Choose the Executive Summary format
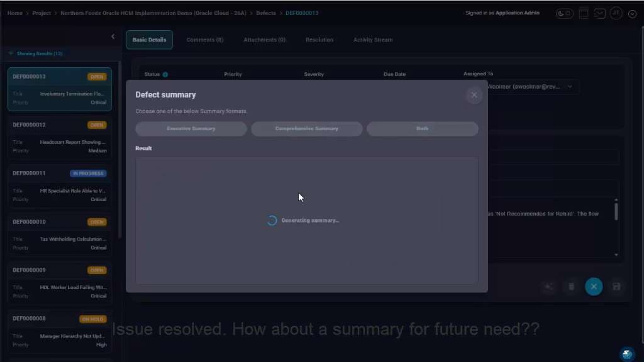Viewport: 644px width, 362px height. (x=191, y=129)
